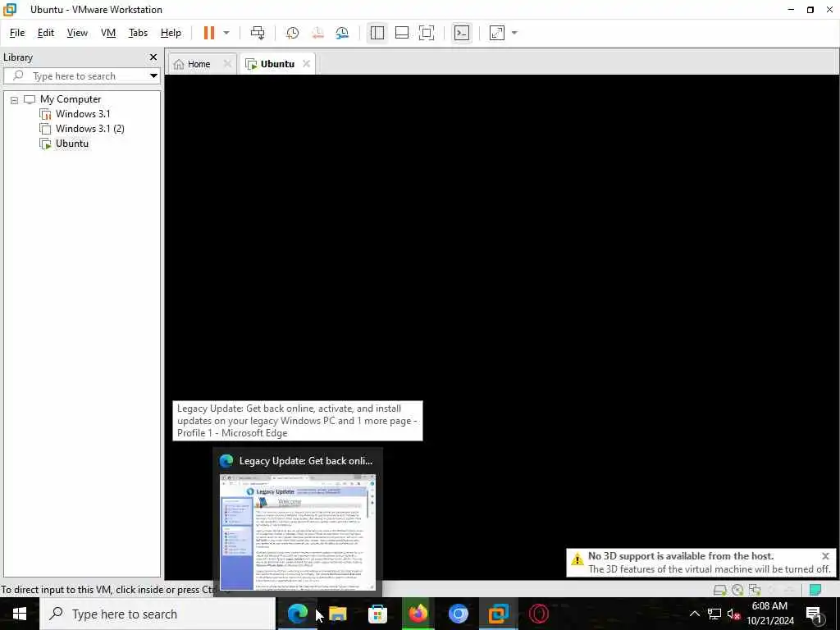Image resolution: width=840 pixels, height=630 pixels.
Task: Open the stretch guest dropdown arrow
Action: click(x=514, y=33)
